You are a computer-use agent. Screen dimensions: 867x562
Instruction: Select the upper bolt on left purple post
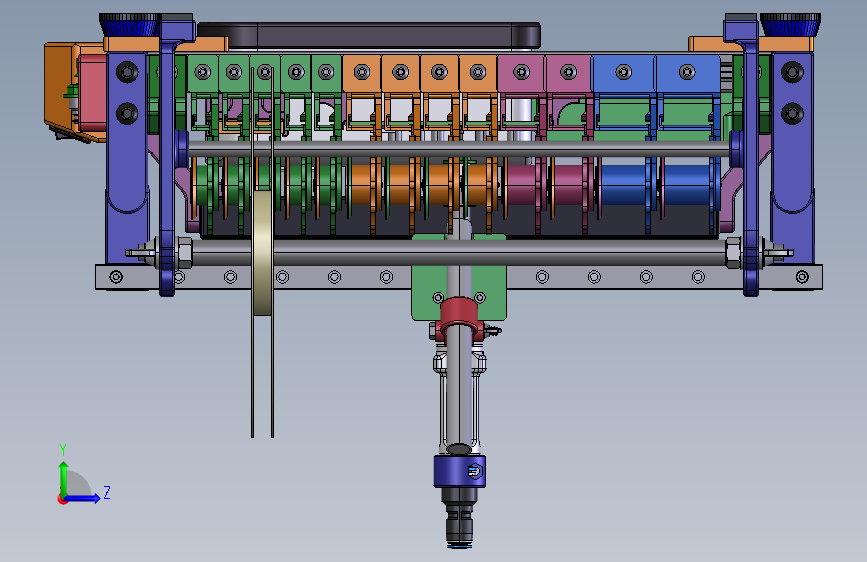[x=127, y=72]
